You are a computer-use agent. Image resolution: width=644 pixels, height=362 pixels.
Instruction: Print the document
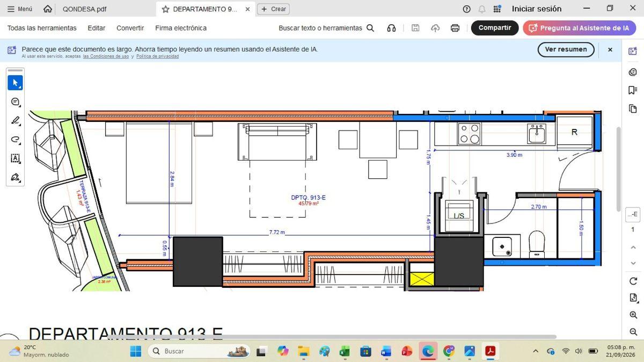[x=455, y=28]
